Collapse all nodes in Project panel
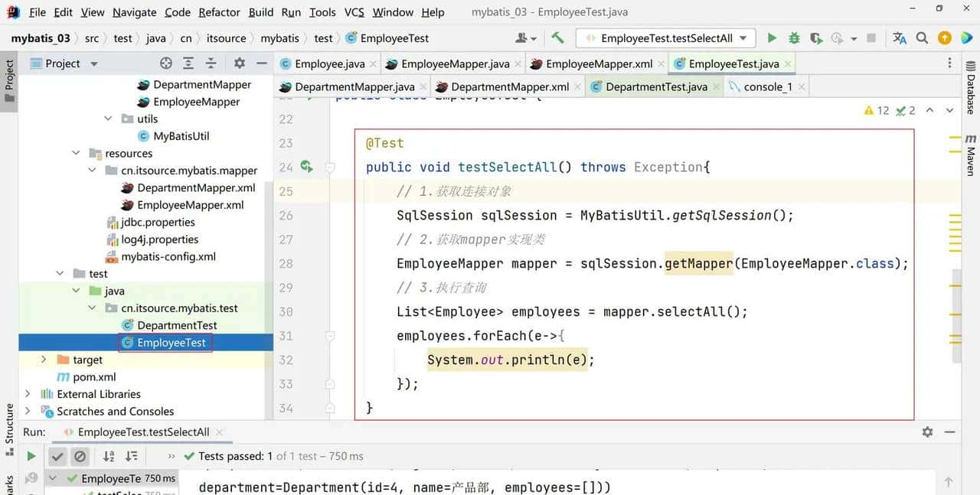The width and height of the screenshot is (980, 495). point(211,64)
